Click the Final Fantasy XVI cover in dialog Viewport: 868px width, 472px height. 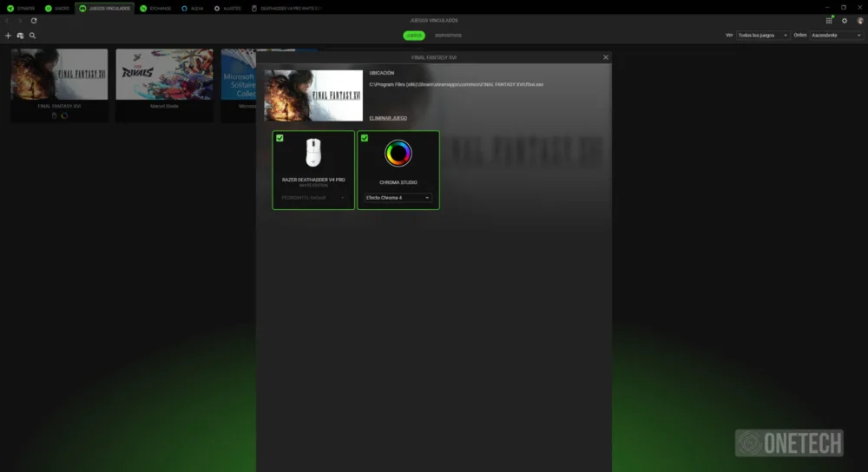tap(313, 95)
